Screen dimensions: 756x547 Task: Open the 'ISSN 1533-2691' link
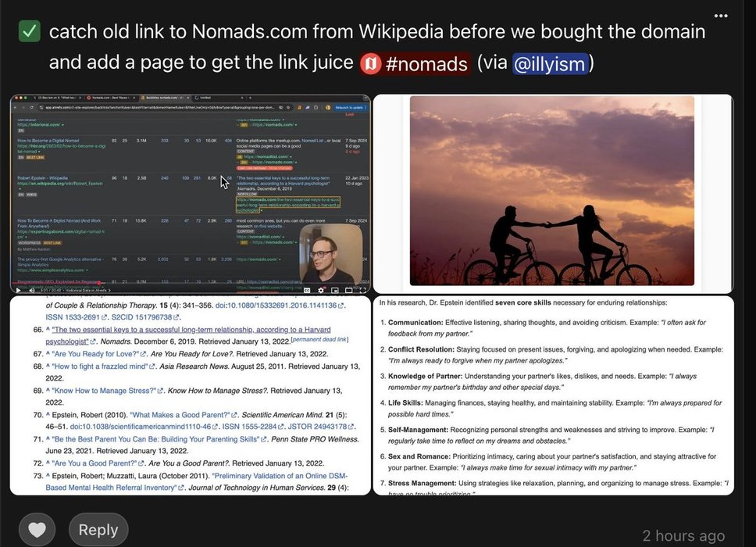pyautogui.click(x=73, y=317)
